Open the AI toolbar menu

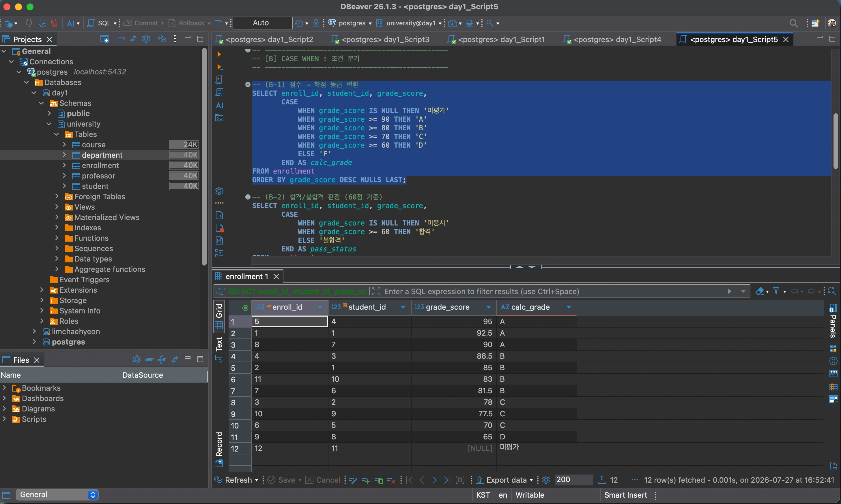(73, 23)
